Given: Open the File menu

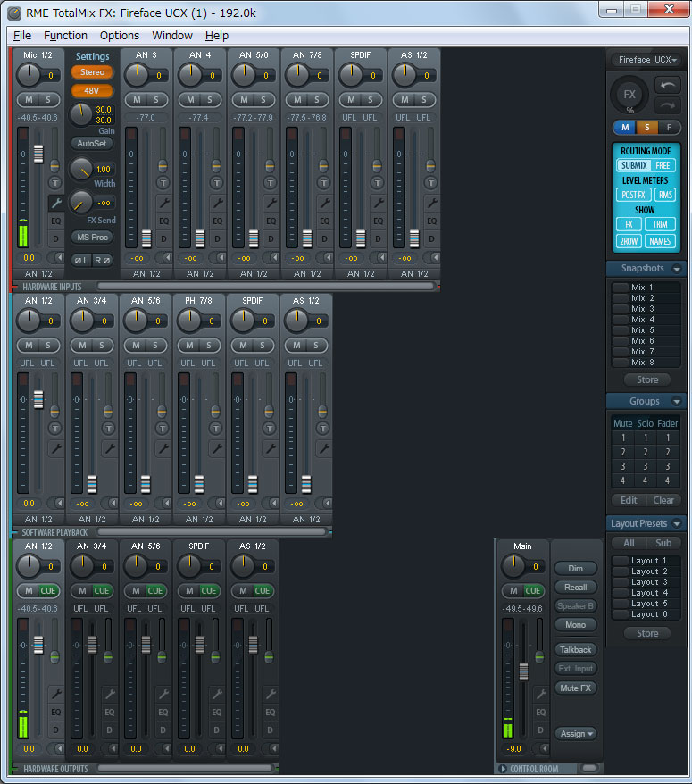Looking at the screenshot, I should point(22,36).
